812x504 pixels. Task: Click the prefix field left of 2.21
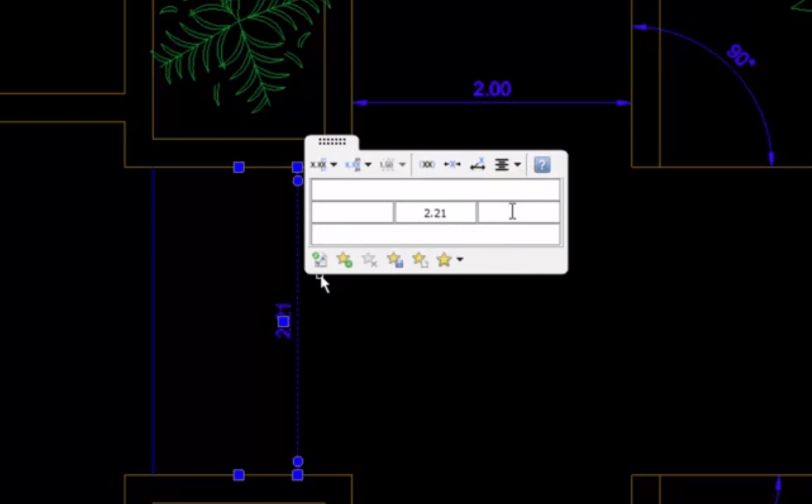(352, 213)
